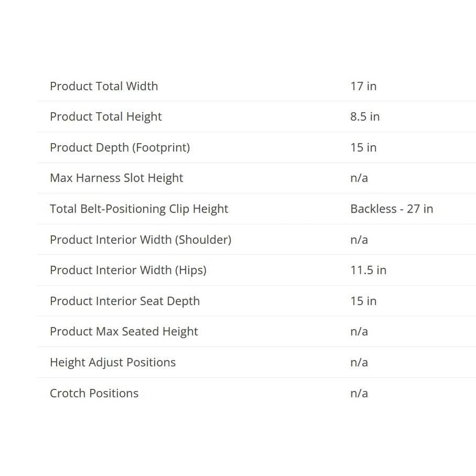Click the Backless - 27 in value
Image resolution: width=476 pixels, height=476 pixels.
tap(392, 209)
